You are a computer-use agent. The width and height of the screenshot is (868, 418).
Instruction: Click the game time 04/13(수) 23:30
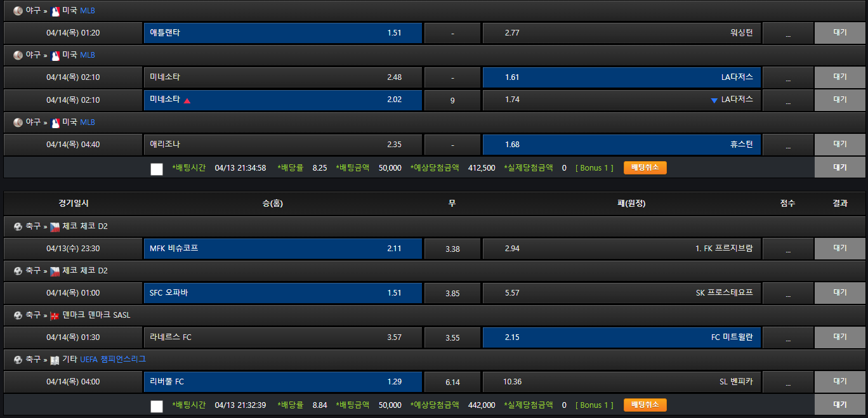pos(73,249)
